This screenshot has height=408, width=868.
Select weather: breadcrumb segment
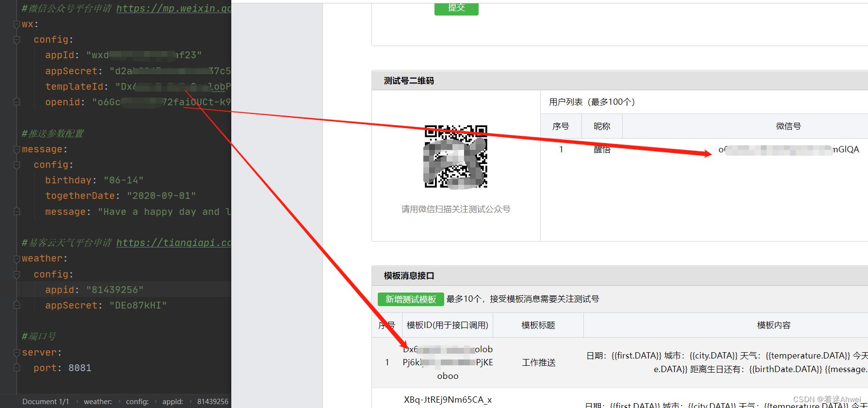coord(98,402)
